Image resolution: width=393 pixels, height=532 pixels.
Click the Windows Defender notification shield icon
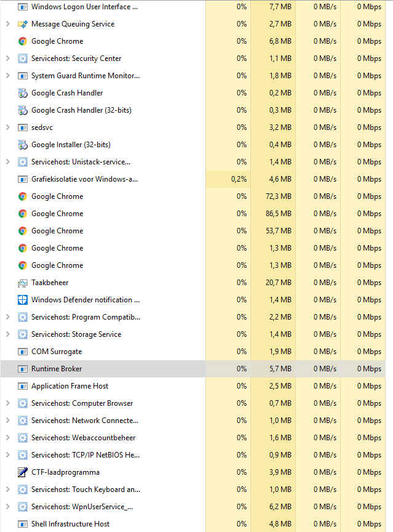pyautogui.click(x=23, y=300)
